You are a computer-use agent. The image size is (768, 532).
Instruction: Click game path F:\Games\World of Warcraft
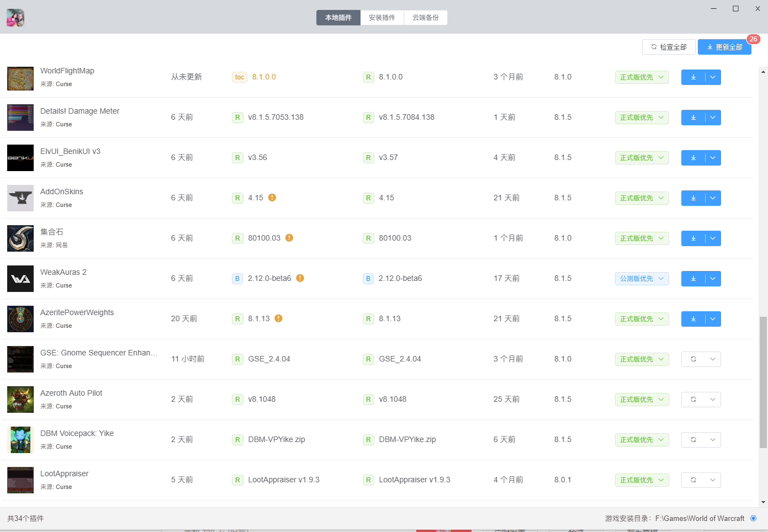pyautogui.click(x=700, y=518)
